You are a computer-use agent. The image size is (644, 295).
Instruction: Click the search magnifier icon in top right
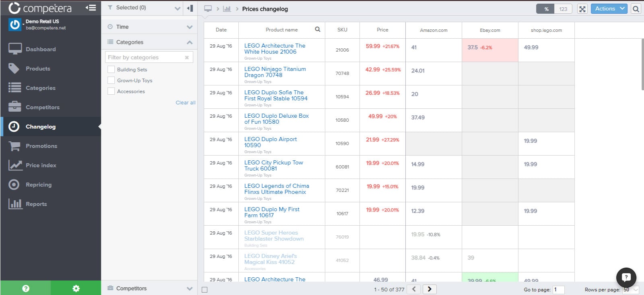click(x=636, y=9)
